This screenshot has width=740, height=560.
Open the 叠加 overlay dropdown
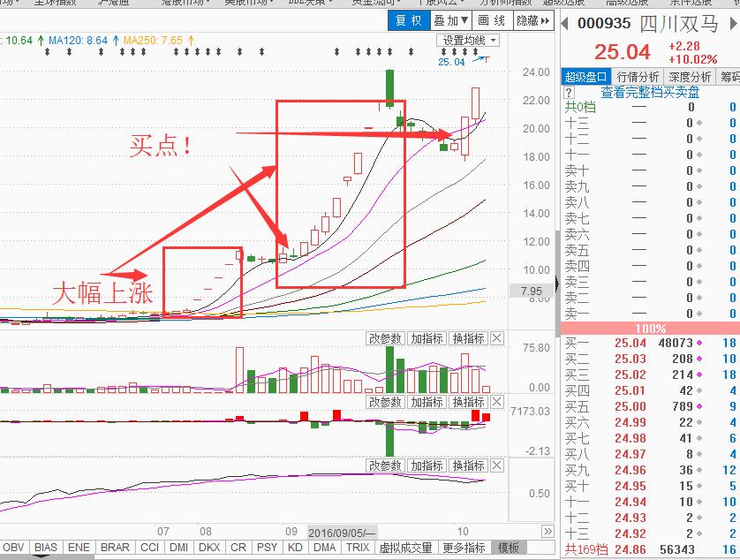(x=450, y=21)
